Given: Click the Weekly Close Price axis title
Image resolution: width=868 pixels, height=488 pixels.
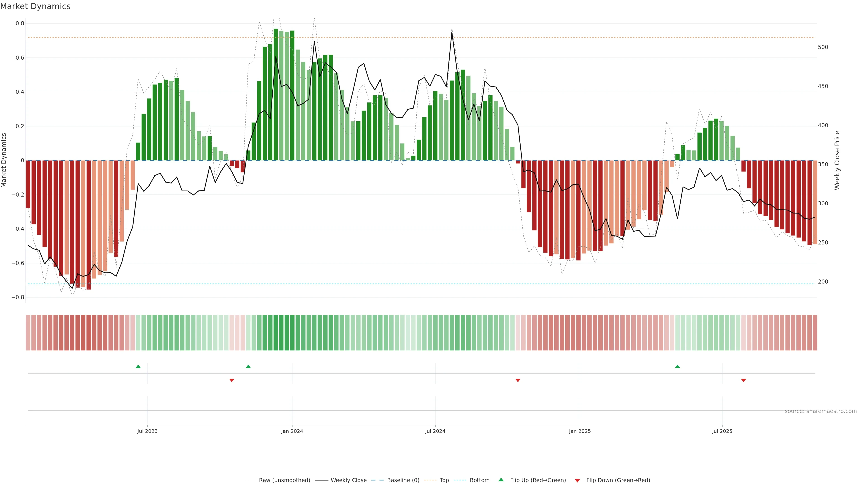Looking at the screenshot, I should click(837, 160).
